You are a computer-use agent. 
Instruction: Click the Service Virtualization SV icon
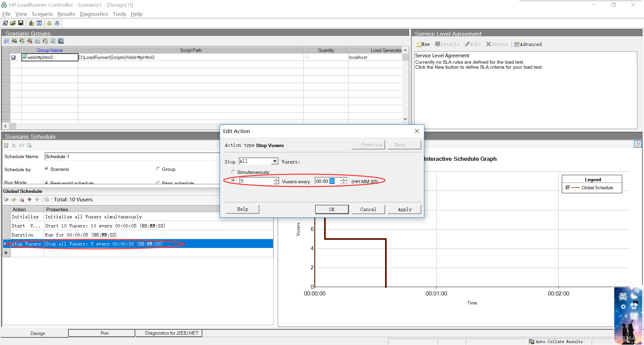click(61, 41)
